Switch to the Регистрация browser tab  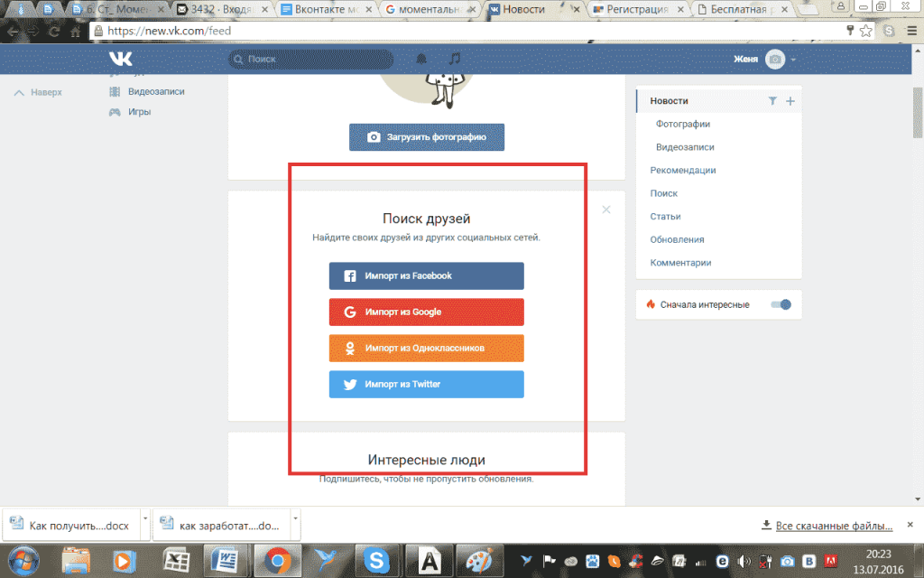click(x=638, y=9)
